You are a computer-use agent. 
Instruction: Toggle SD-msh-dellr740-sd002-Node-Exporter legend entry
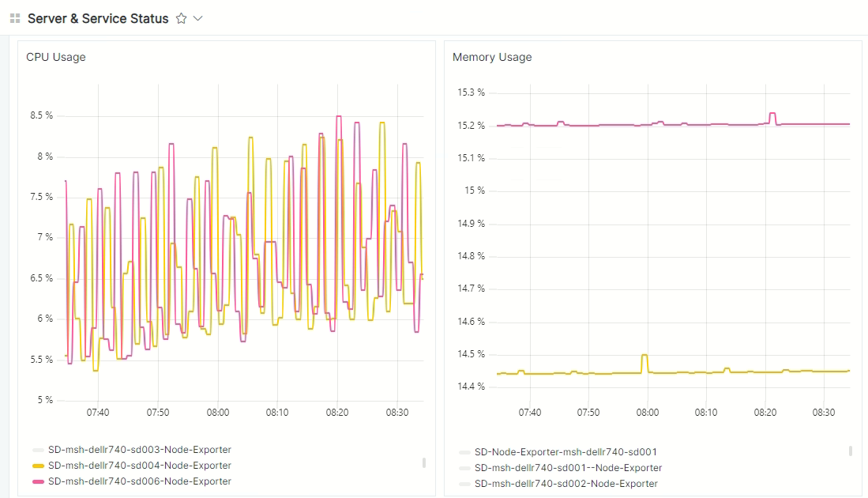click(566, 484)
